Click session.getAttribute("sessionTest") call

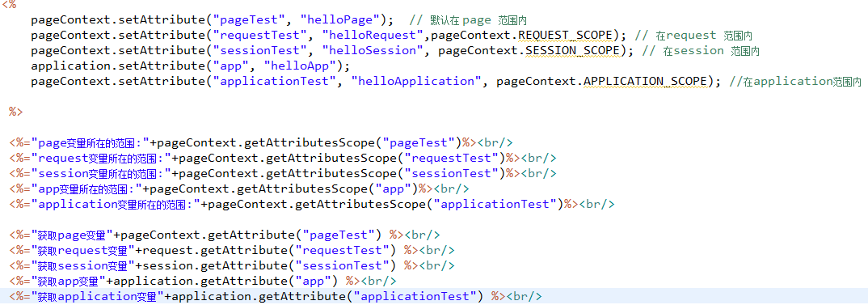270,265
